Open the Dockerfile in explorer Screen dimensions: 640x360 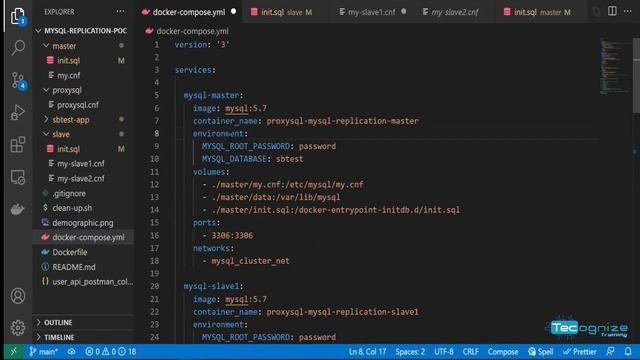point(84,252)
